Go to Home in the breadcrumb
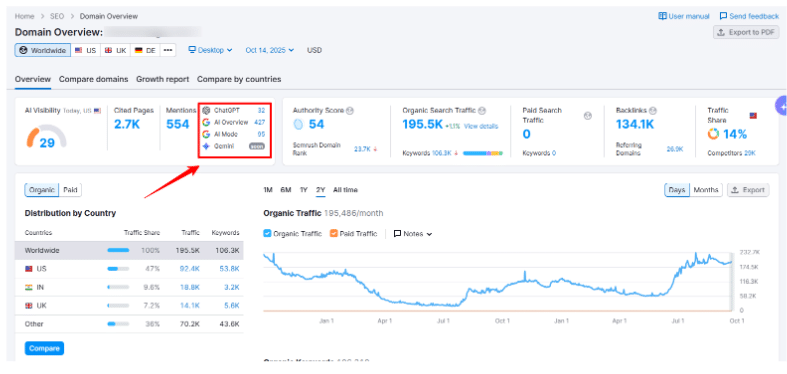 pos(25,16)
